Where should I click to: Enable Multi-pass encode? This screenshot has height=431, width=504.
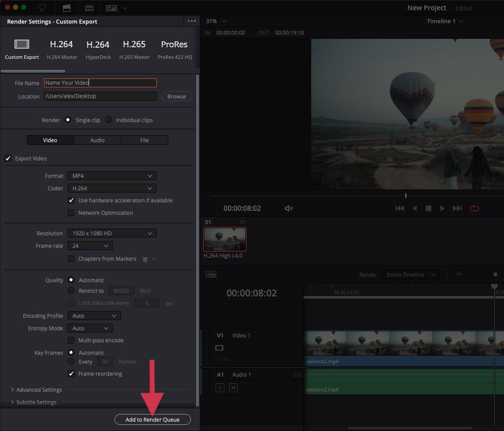tap(71, 340)
